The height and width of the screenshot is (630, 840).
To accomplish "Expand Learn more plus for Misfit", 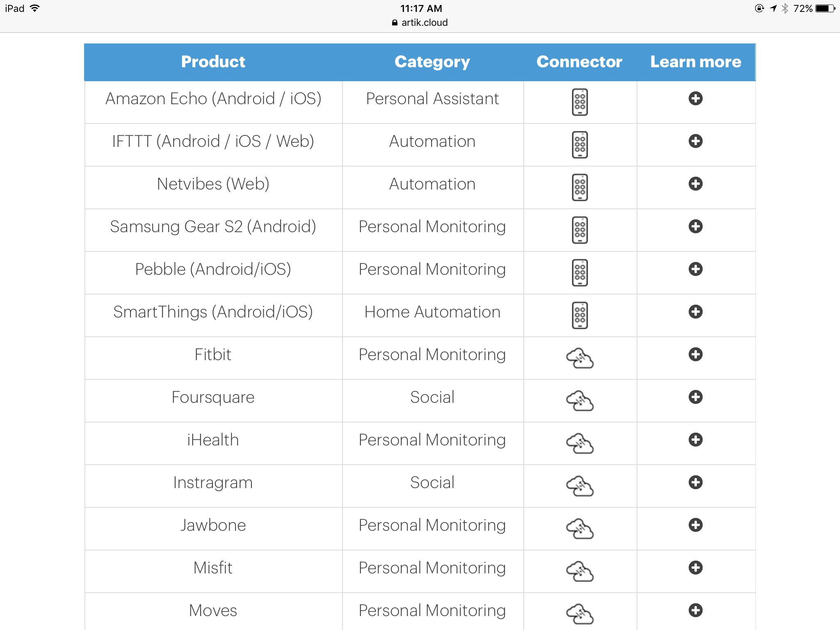I will click(x=695, y=568).
